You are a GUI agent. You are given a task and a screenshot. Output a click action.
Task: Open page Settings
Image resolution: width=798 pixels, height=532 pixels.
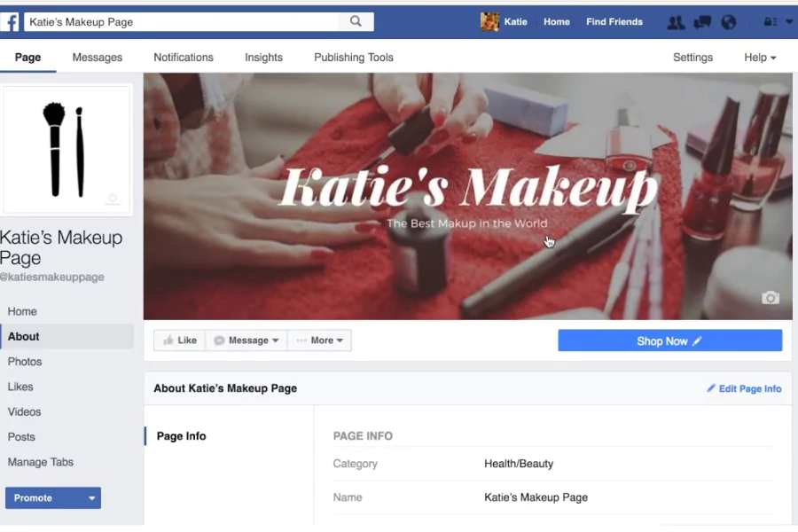click(x=692, y=58)
